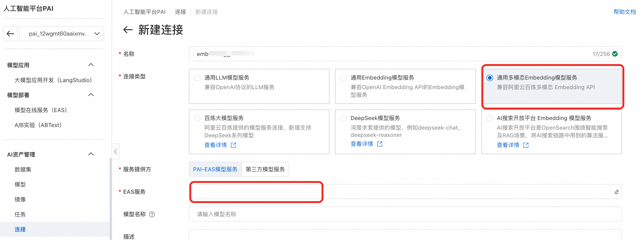Open 大模型应用开发（LangStudio） menu item
The width and height of the screenshot is (644, 240).
53,80
